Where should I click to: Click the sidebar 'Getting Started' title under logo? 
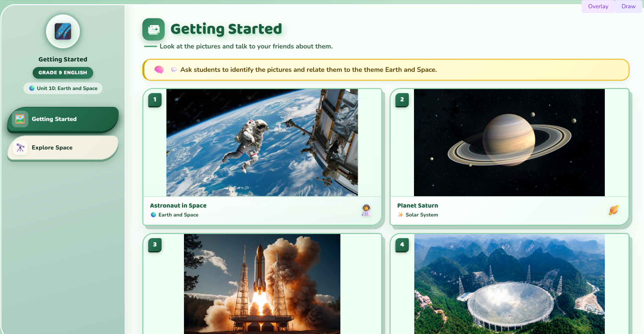(x=63, y=59)
